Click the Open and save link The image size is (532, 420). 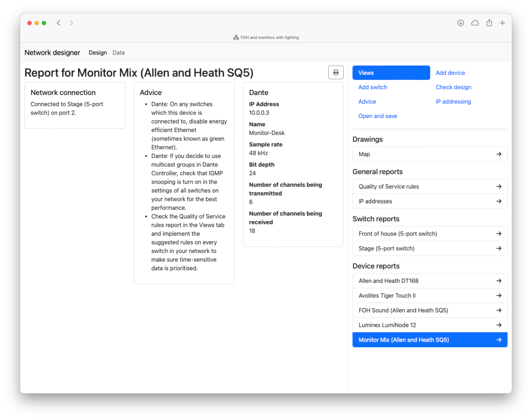(378, 116)
